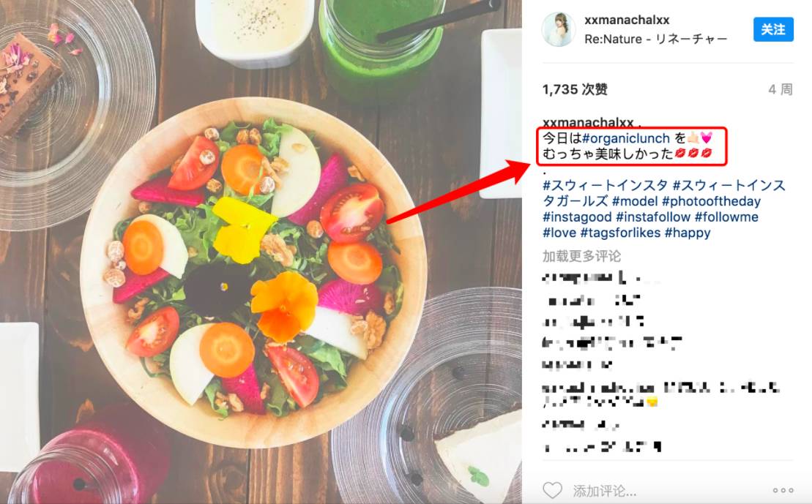Open the #photooftheday hashtag
Screen dimensions: 812x504
[711, 201]
